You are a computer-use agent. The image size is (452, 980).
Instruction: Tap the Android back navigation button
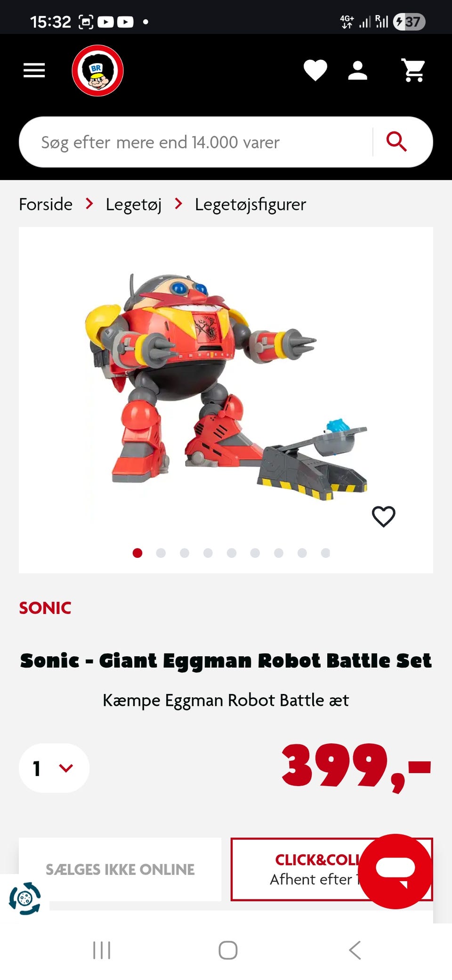tap(355, 950)
